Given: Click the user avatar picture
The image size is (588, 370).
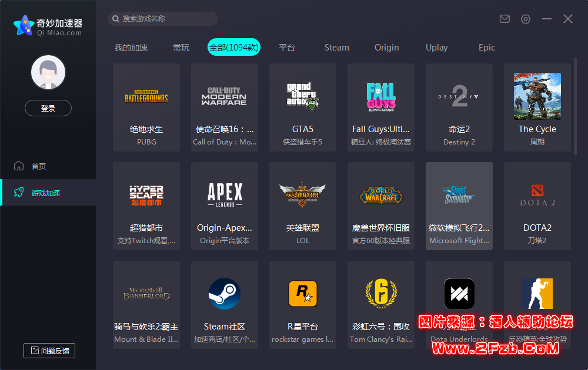Looking at the screenshot, I should [48, 72].
